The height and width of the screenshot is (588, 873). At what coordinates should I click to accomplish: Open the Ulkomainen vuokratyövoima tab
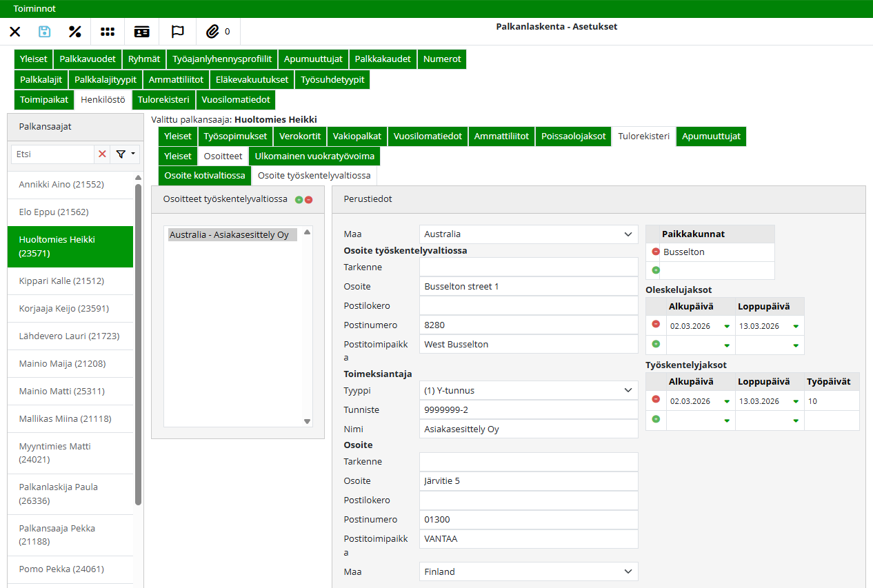pos(314,156)
